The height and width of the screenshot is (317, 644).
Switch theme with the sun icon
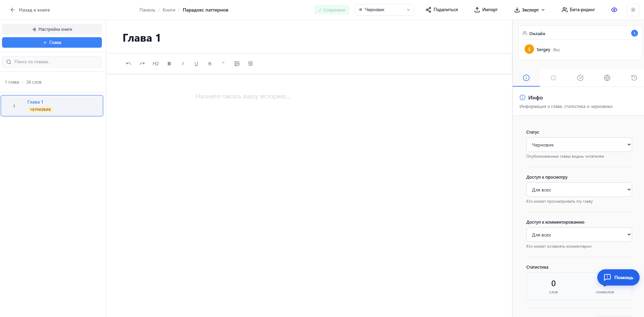click(633, 10)
